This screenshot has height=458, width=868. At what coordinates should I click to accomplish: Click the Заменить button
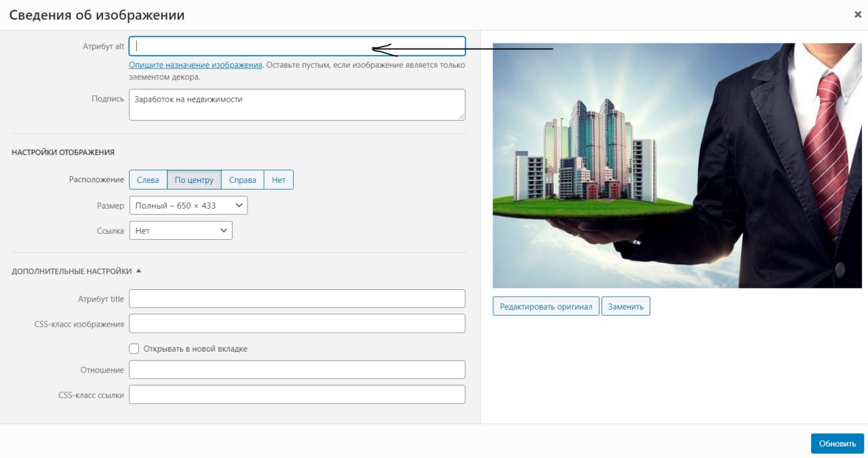625,306
